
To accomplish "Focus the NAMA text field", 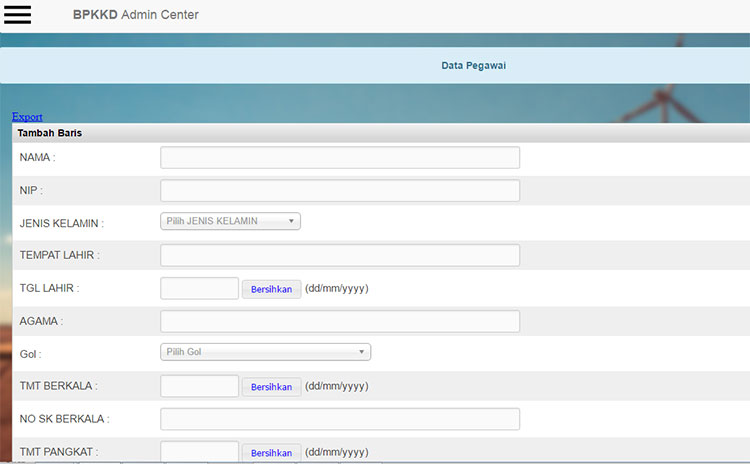I will point(340,157).
